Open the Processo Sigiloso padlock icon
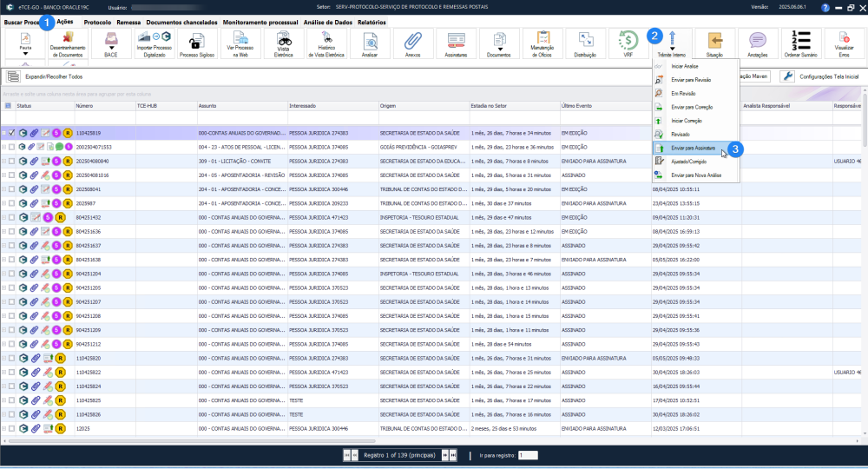The height and width of the screenshot is (469, 868). (x=196, y=43)
